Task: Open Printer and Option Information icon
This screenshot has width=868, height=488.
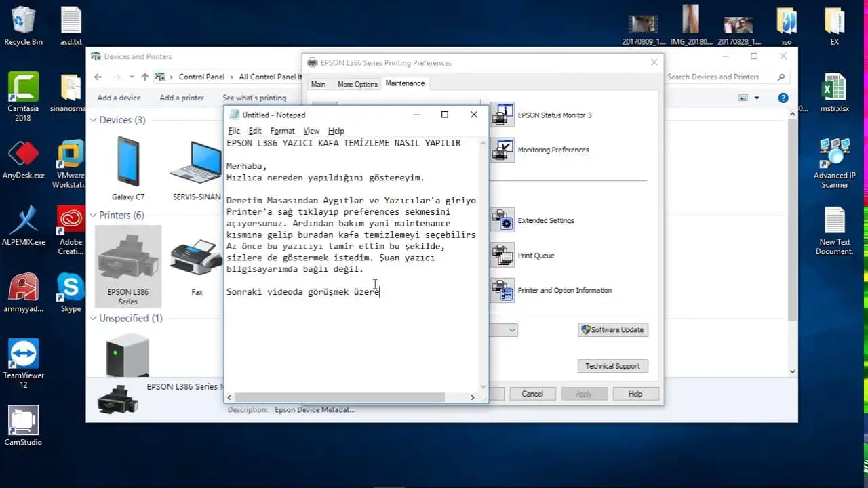Action: pyautogui.click(x=502, y=291)
